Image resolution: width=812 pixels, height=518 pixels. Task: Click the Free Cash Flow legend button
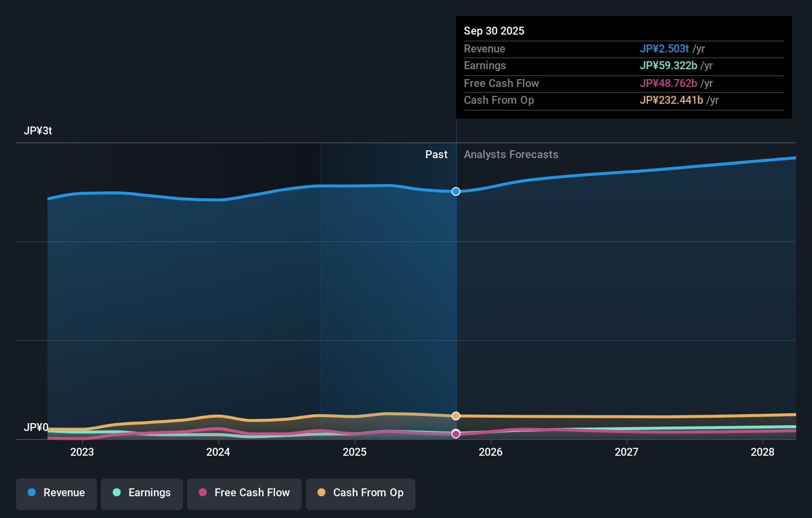244,493
